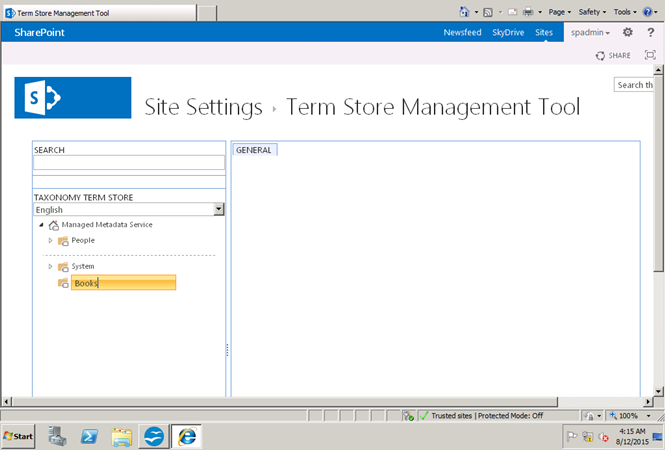
Task: Select Term Store Management Tool browser tab
Action: (x=100, y=13)
